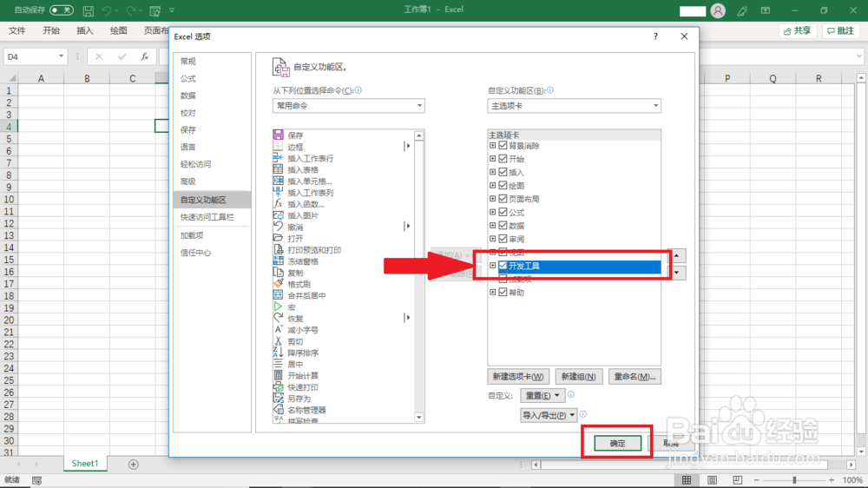Select the 复制 command icon

pyautogui.click(x=278, y=273)
